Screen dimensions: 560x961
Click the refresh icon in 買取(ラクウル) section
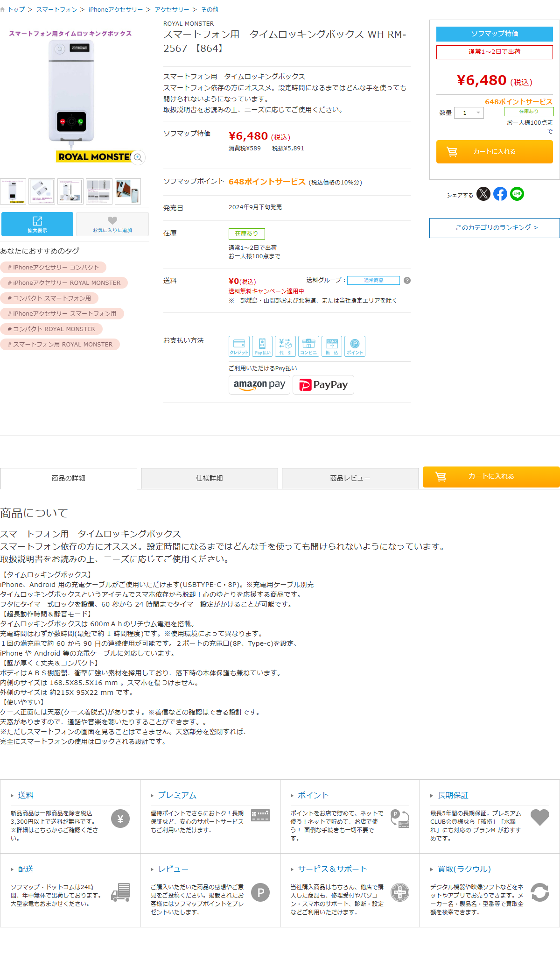click(x=540, y=892)
